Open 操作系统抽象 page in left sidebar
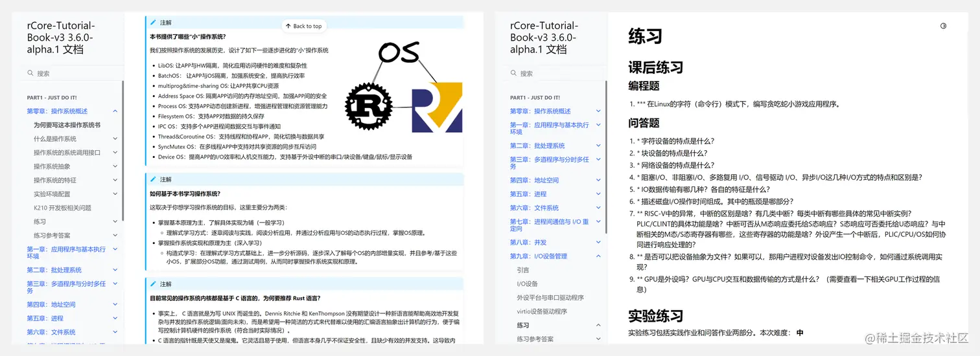This screenshot has width=980, height=356. (51, 166)
